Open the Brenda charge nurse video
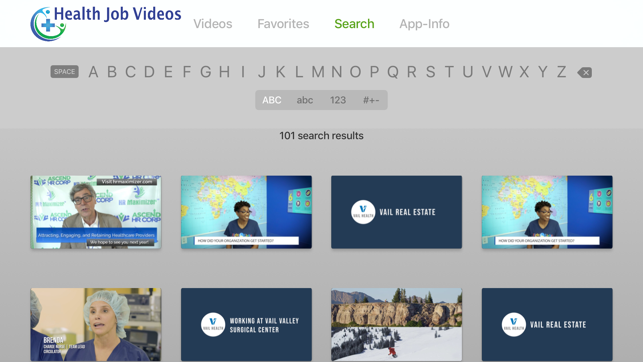 coord(96,324)
